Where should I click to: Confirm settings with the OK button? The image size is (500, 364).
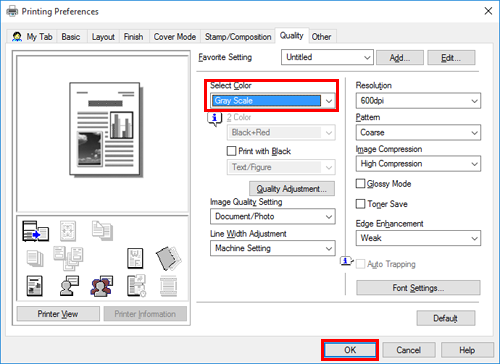click(350, 350)
